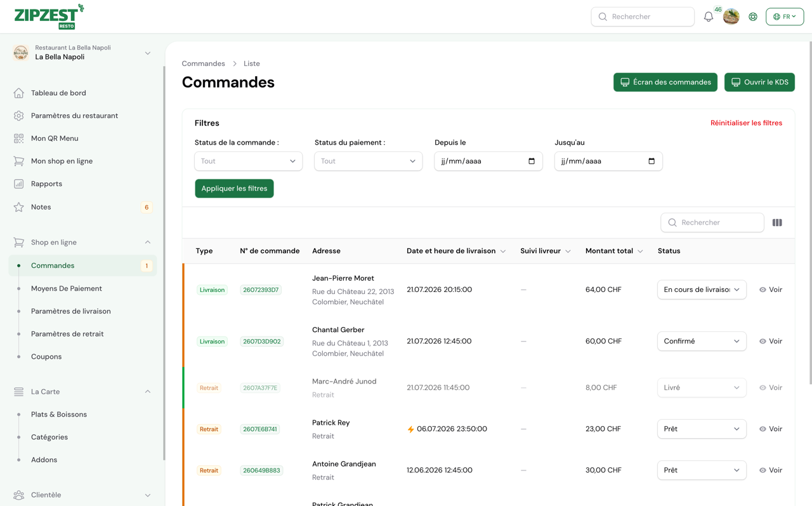The image size is (812, 506).
Task: Click the sidebar vertical scrollbar
Action: pyautogui.click(x=164, y=263)
